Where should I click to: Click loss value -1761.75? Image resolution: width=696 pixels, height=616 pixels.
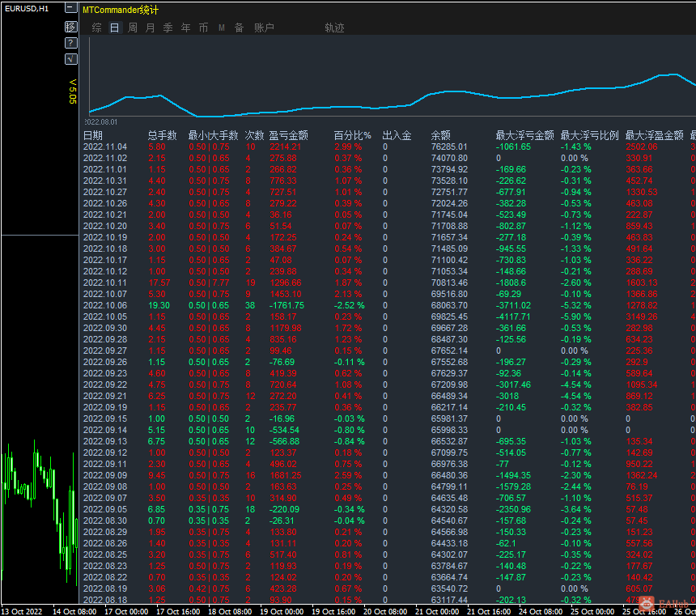click(x=286, y=305)
